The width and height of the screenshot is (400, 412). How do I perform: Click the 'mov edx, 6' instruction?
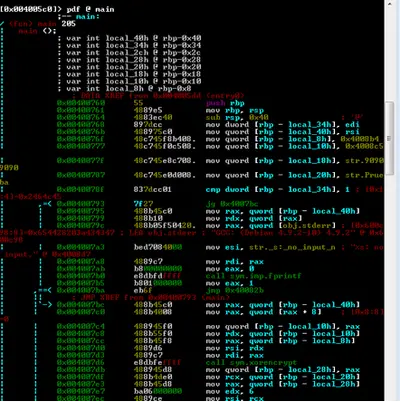230,392
